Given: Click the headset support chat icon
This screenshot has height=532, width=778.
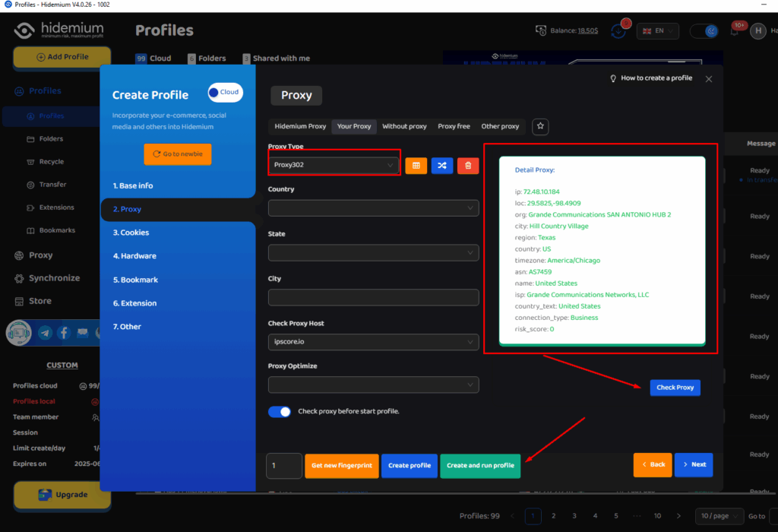Looking at the screenshot, I should [19, 333].
